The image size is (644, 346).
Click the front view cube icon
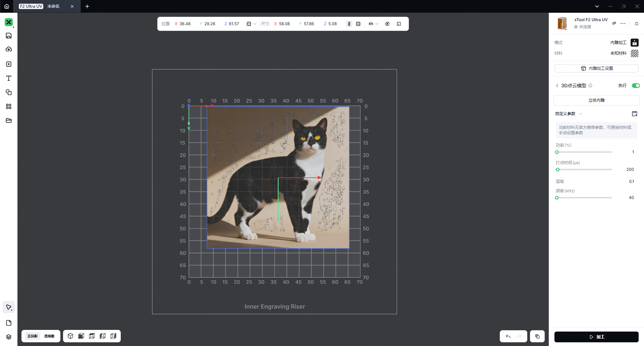81,336
